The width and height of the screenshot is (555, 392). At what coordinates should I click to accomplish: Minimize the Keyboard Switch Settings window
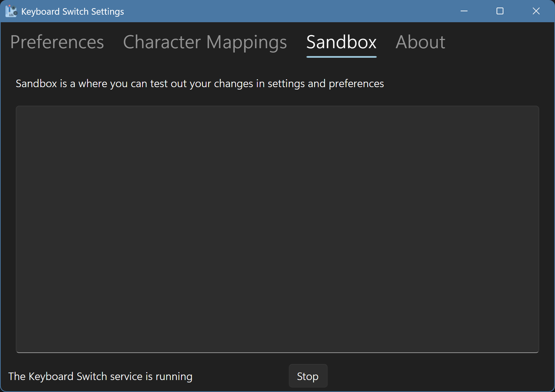464,11
